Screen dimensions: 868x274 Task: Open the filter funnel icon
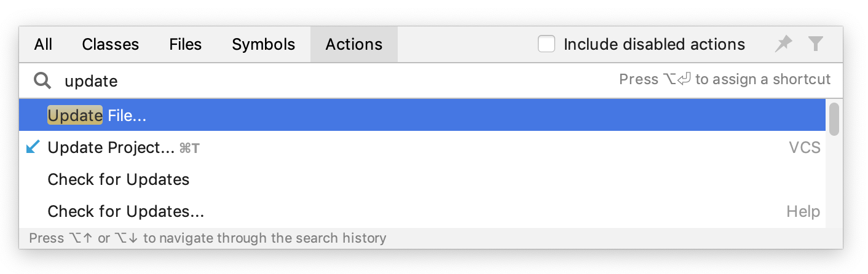pyautogui.click(x=815, y=44)
